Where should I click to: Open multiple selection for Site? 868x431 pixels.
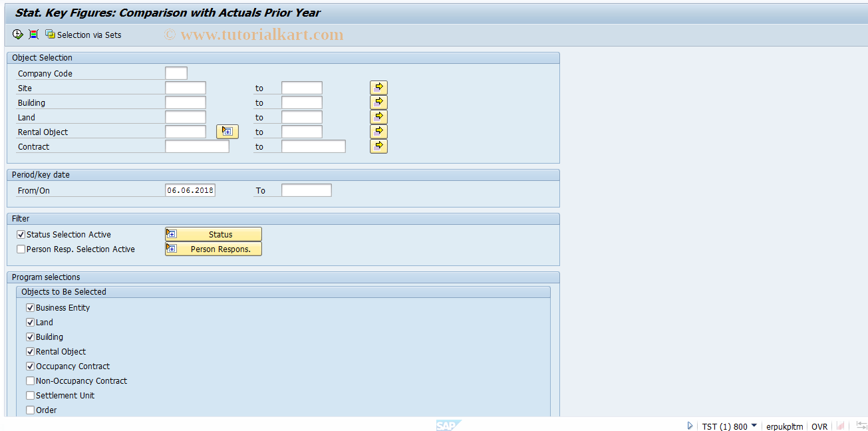[x=378, y=87]
